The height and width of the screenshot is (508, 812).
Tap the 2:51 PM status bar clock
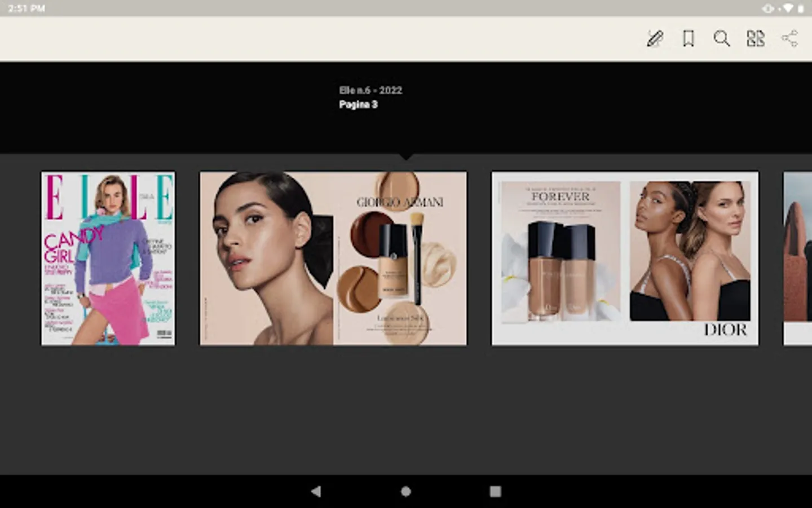pos(27,8)
